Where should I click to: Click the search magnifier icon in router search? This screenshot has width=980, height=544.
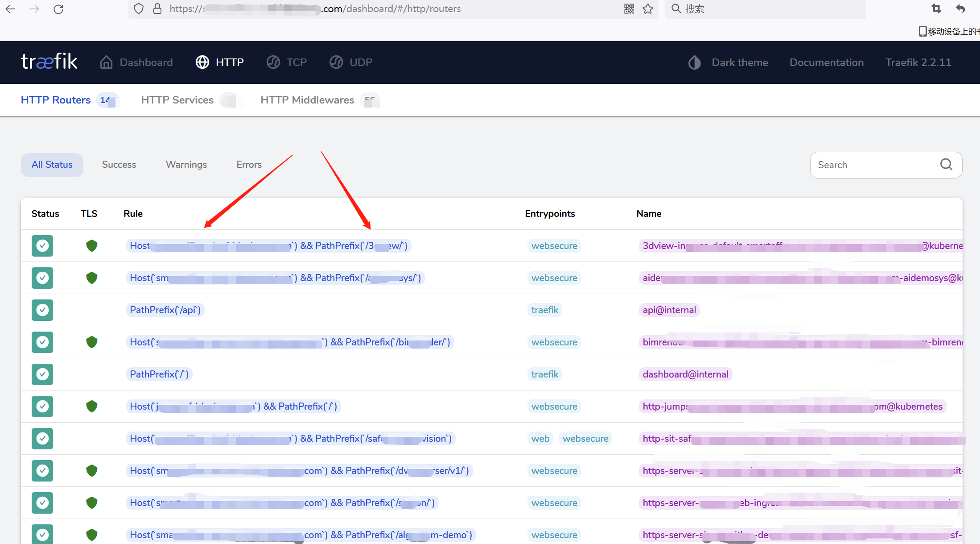(946, 165)
